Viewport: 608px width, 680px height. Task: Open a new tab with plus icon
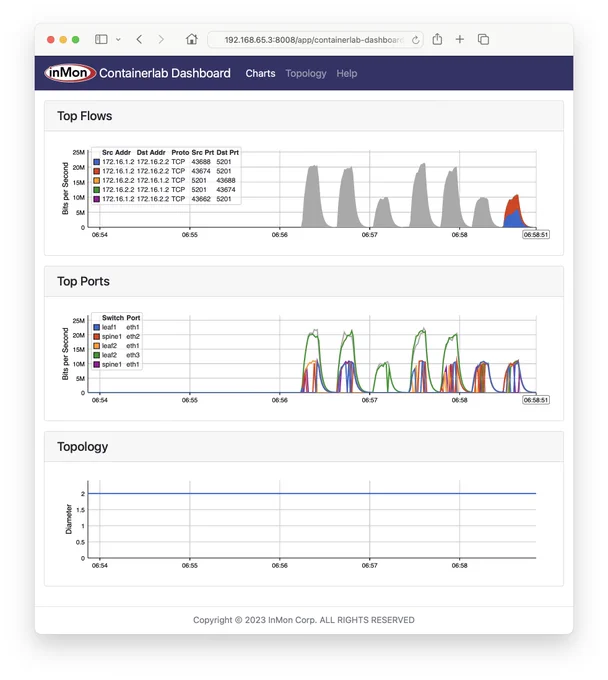(x=460, y=39)
